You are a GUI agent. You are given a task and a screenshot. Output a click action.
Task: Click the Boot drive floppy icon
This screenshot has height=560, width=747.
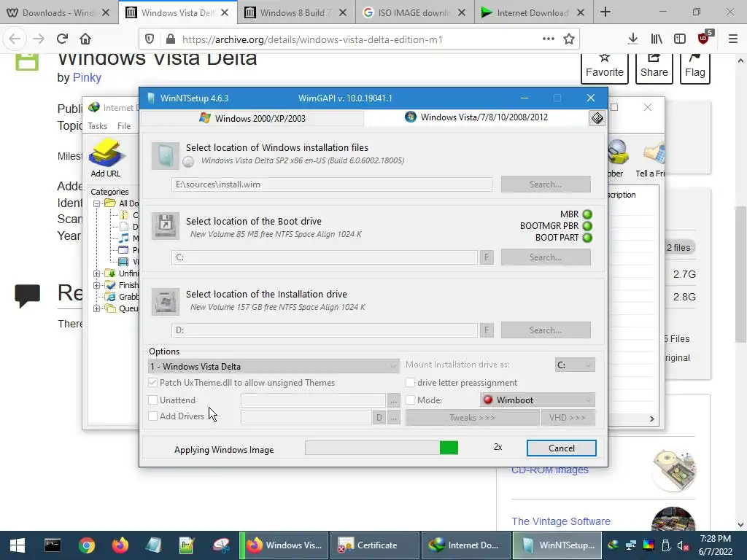point(166,226)
